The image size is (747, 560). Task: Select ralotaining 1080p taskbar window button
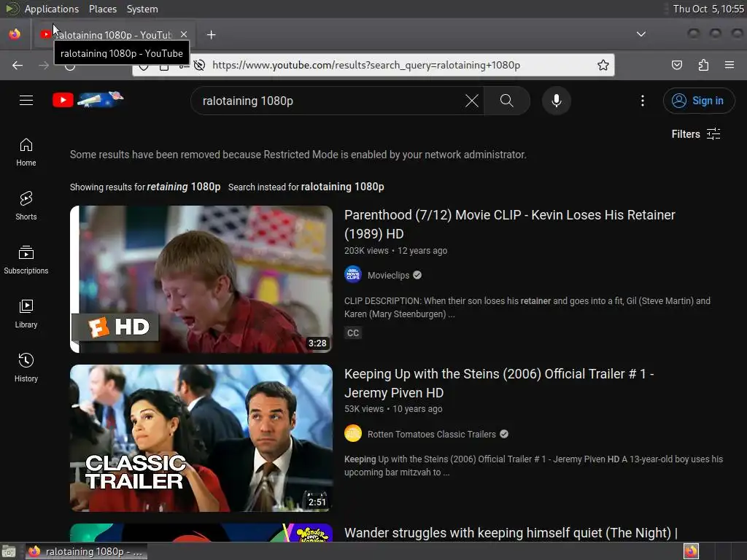87,551
